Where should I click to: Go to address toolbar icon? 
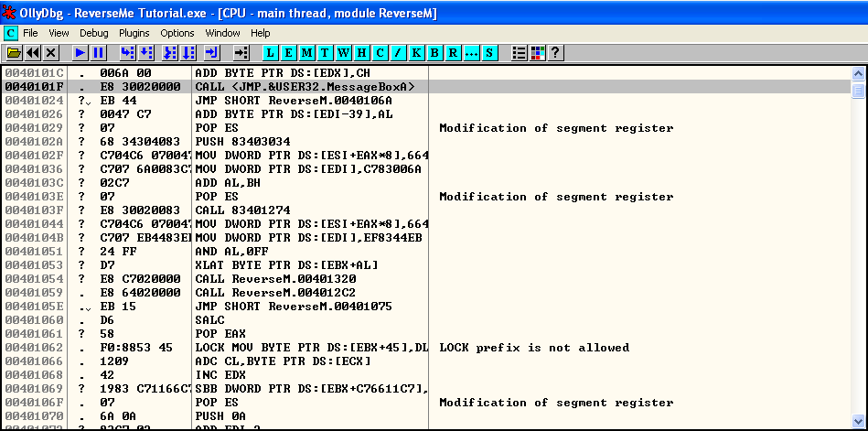(241, 53)
